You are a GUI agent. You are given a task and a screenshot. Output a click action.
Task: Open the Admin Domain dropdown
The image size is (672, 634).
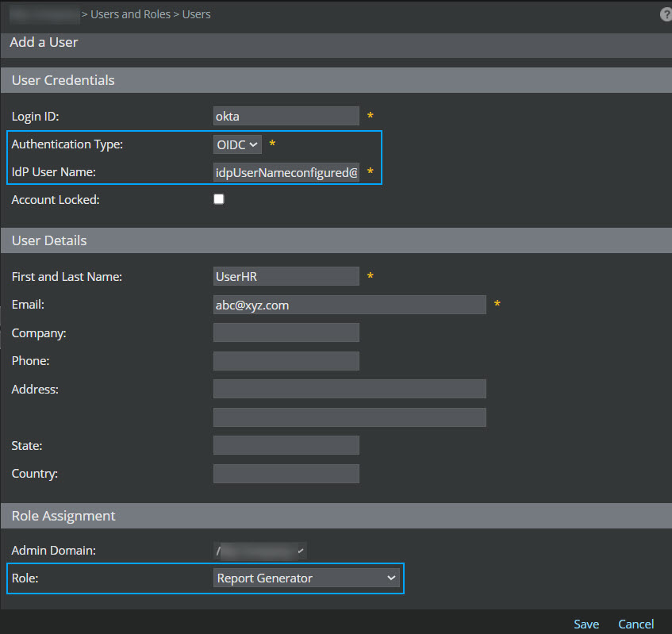pos(259,551)
